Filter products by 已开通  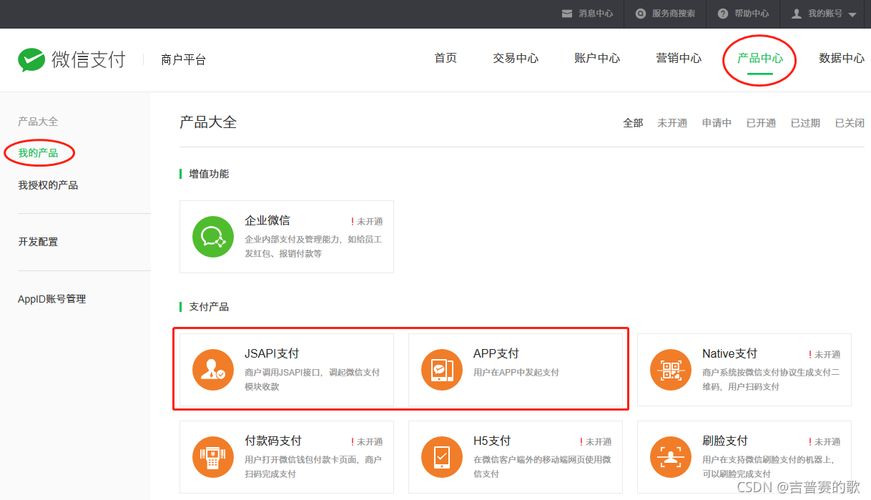[761, 123]
